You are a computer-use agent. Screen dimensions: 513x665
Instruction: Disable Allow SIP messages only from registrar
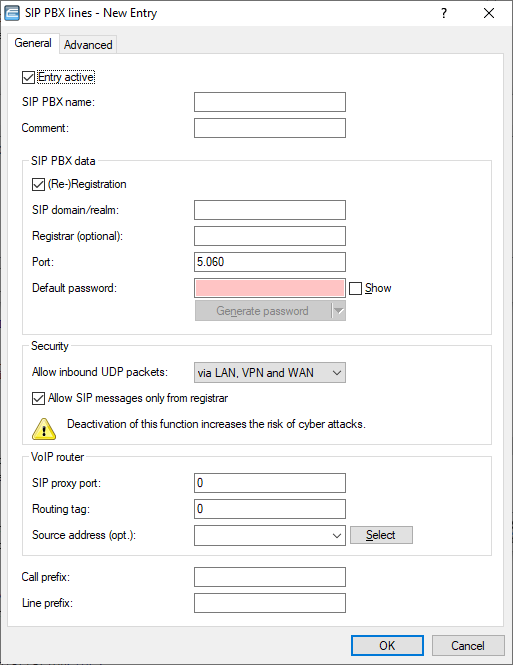coord(39,398)
